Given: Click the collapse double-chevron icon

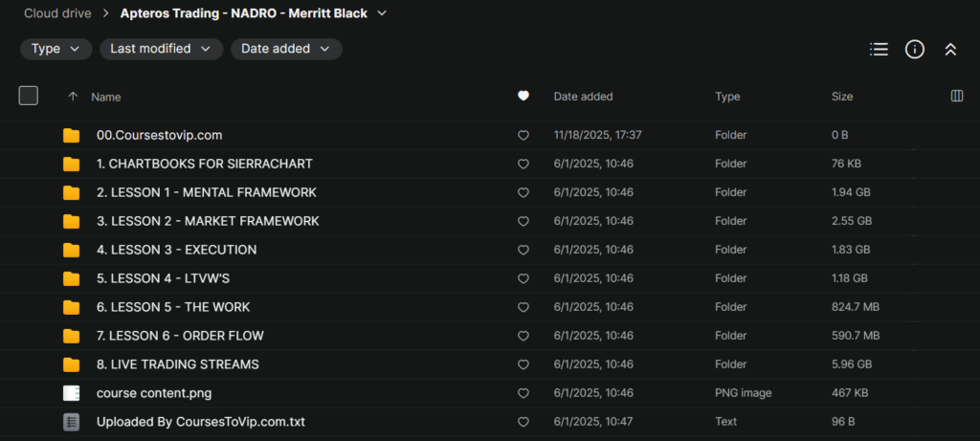Looking at the screenshot, I should tap(950, 50).
